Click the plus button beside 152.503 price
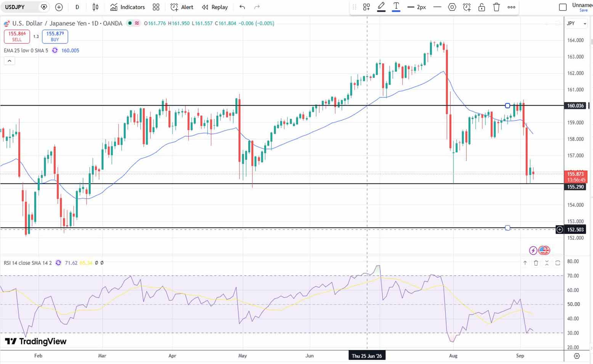This screenshot has width=593, height=364. click(559, 229)
